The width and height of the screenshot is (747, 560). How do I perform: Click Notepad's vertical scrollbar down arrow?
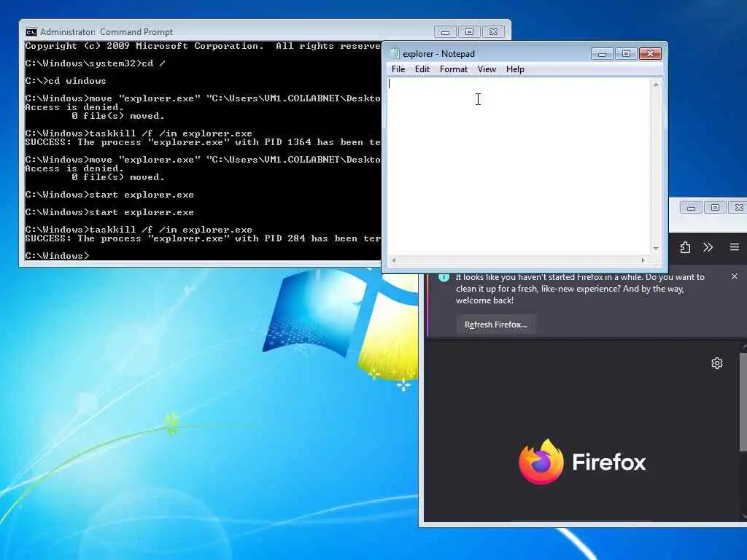coord(656,249)
